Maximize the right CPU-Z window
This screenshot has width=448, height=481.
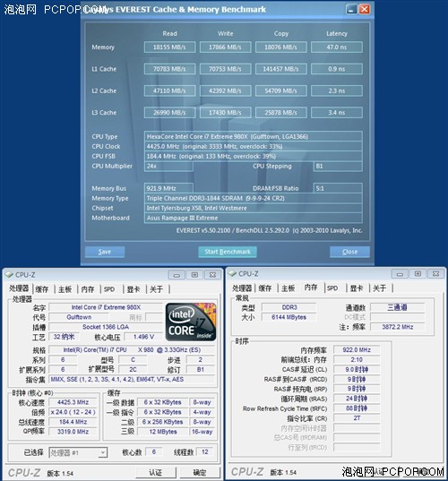click(418, 274)
